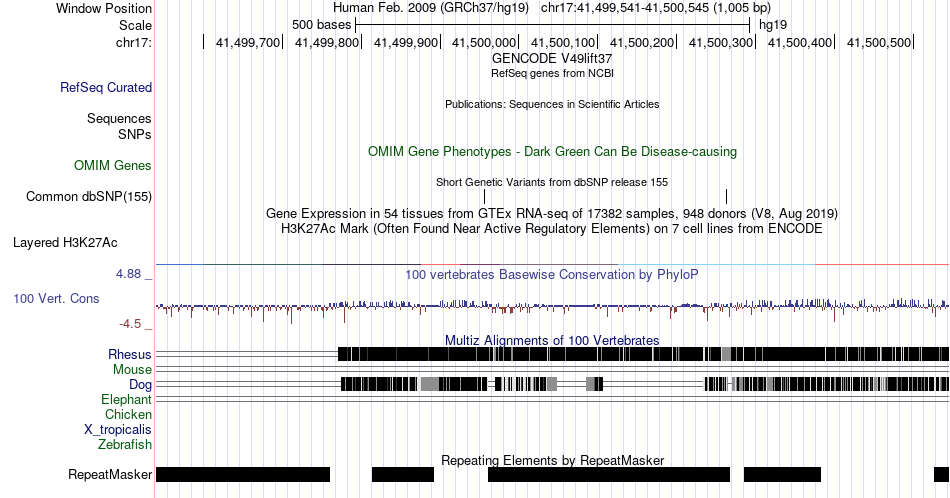Open the OMIM Genes track label
Viewport: 950px width, 498px height.
[x=113, y=165]
